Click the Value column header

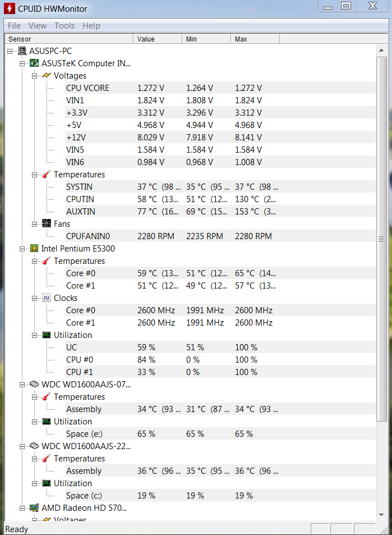click(x=158, y=39)
